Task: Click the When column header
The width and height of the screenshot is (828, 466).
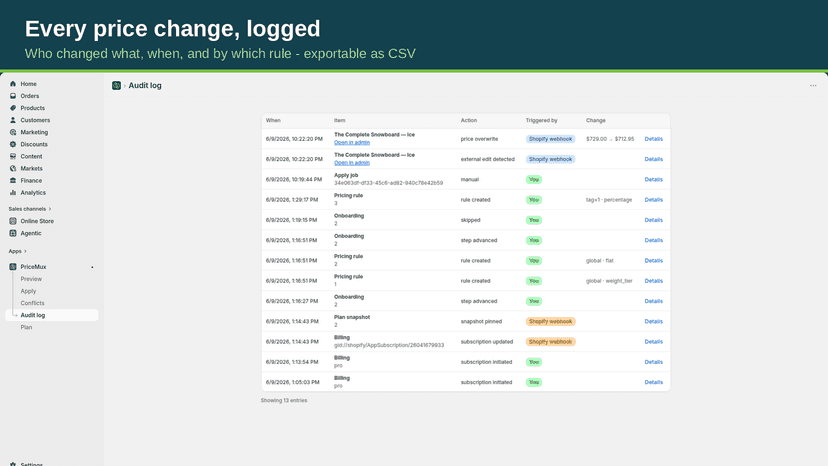Action: coord(273,120)
